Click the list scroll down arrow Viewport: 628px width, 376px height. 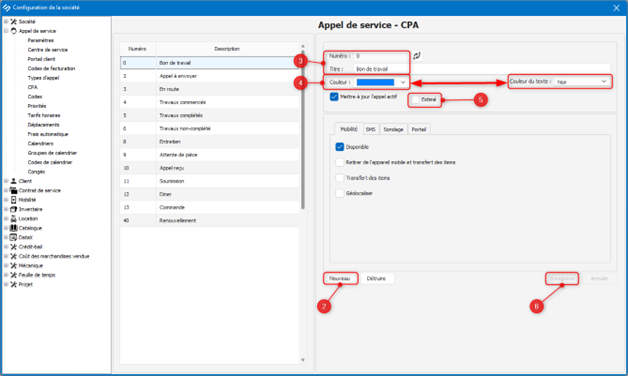point(303,360)
